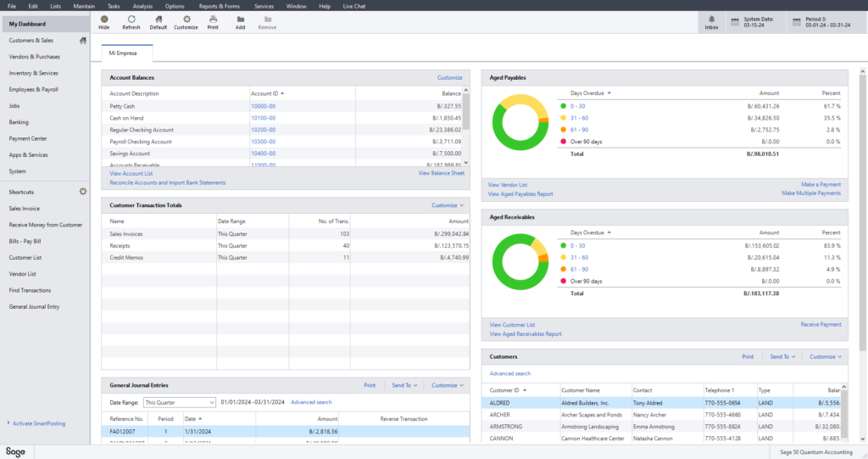Click the Make a Payment link
Viewport: 868px width, 459px height.
point(821,184)
